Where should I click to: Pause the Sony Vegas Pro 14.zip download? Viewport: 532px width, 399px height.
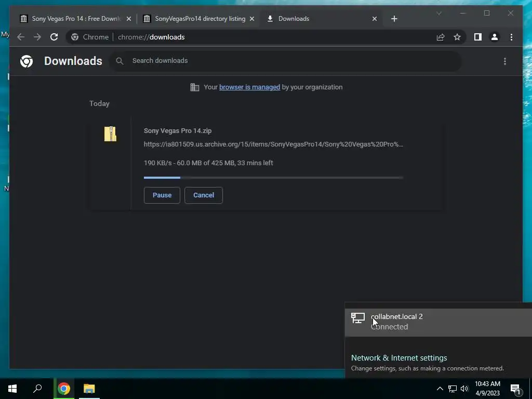coord(162,195)
